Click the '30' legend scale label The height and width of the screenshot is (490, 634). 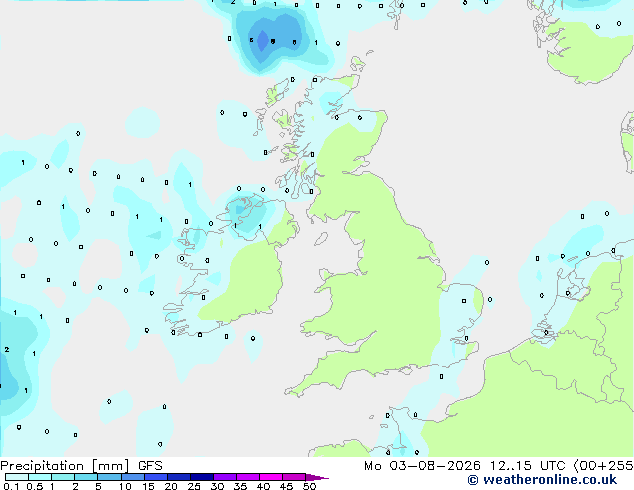(x=217, y=486)
